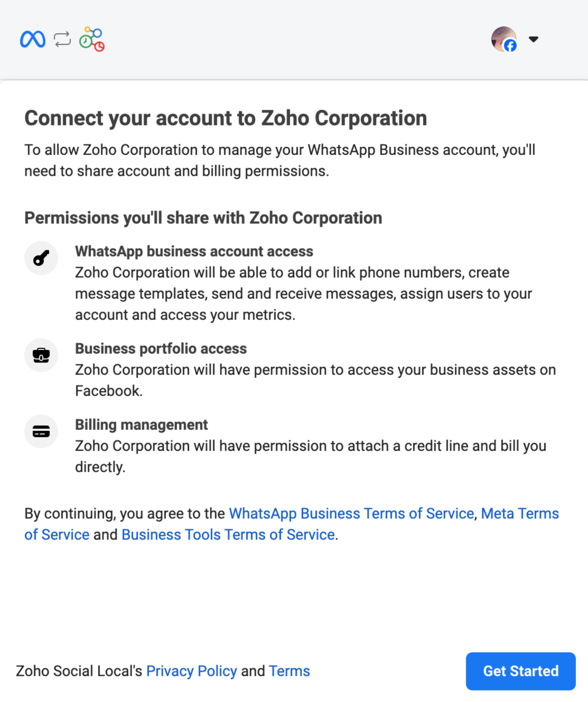588x702 pixels.
Task: Click the two-way sync arrows icon
Action: pyautogui.click(x=62, y=39)
